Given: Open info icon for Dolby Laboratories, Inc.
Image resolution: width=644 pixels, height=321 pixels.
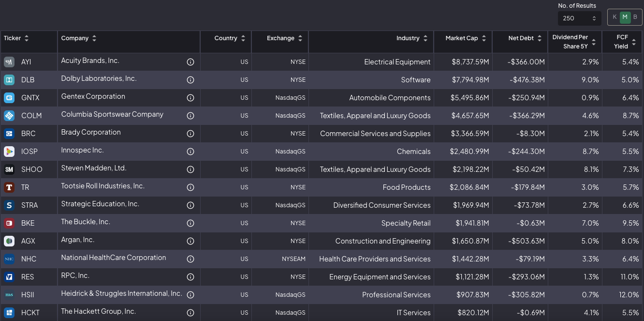Looking at the screenshot, I should pos(190,80).
